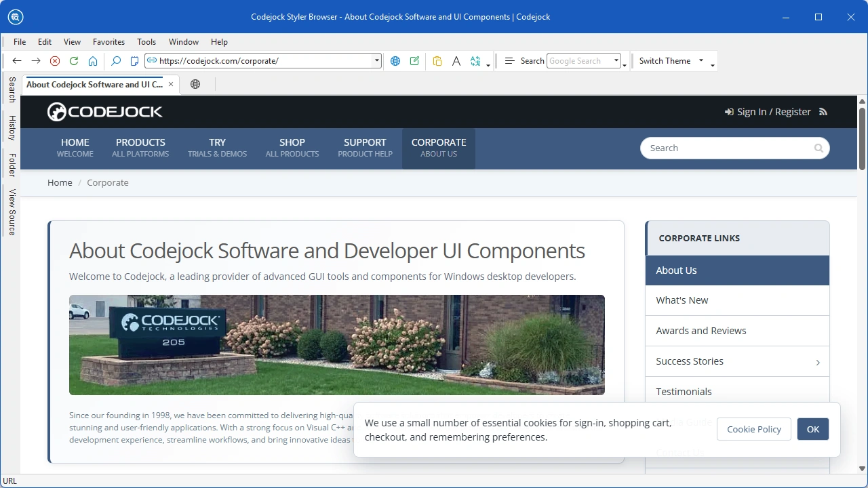
Task: Click the yellow clipboard icon in the toolbar
Action: coord(437,61)
